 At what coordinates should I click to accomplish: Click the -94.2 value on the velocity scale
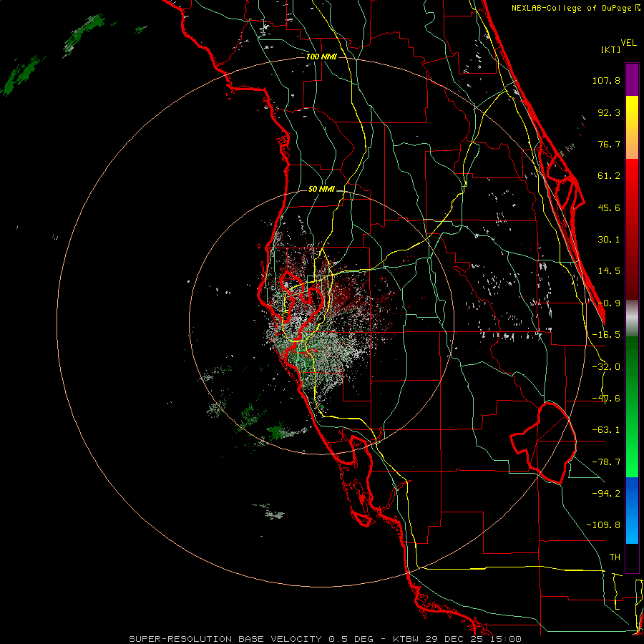[x=606, y=493]
